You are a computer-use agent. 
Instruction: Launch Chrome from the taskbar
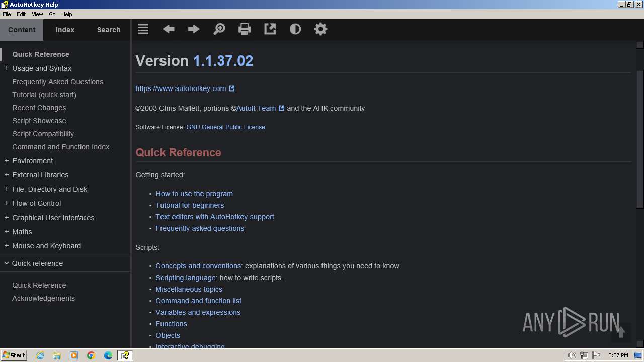click(x=91, y=355)
